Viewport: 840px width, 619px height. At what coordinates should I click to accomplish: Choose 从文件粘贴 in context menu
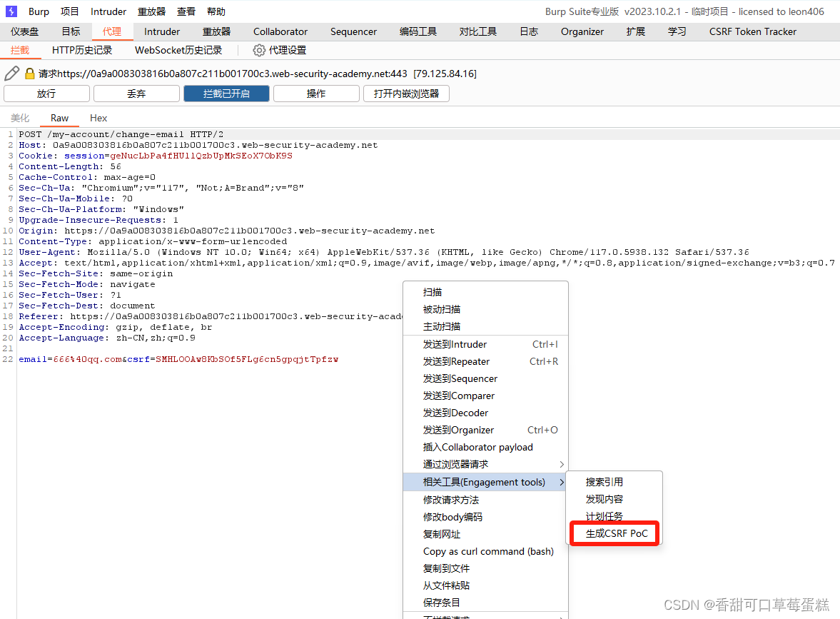485,585
